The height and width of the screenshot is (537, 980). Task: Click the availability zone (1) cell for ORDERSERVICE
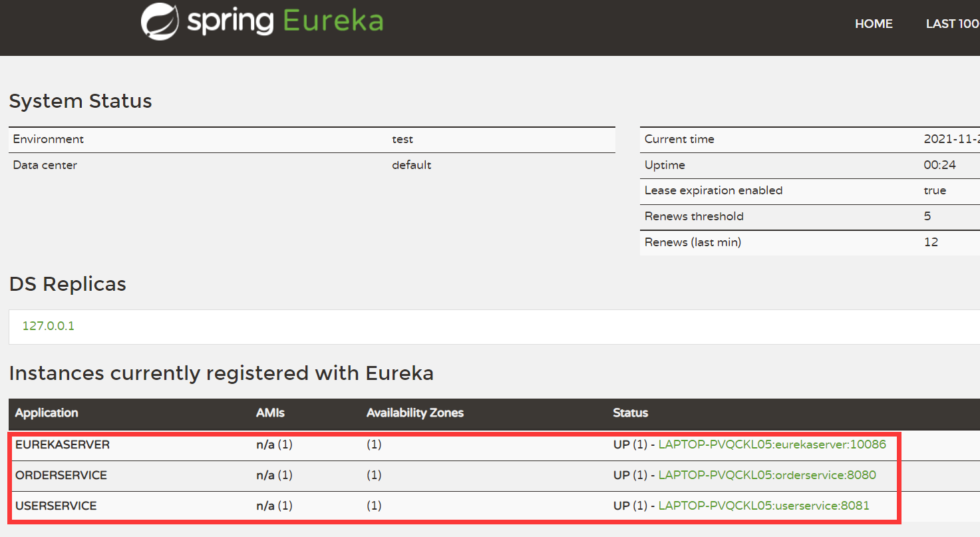point(374,475)
